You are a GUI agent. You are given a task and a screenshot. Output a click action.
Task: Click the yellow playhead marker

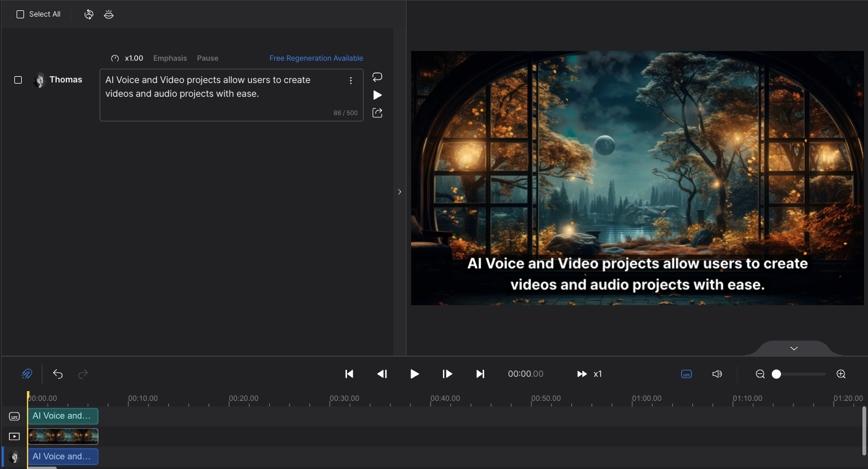(x=27, y=394)
